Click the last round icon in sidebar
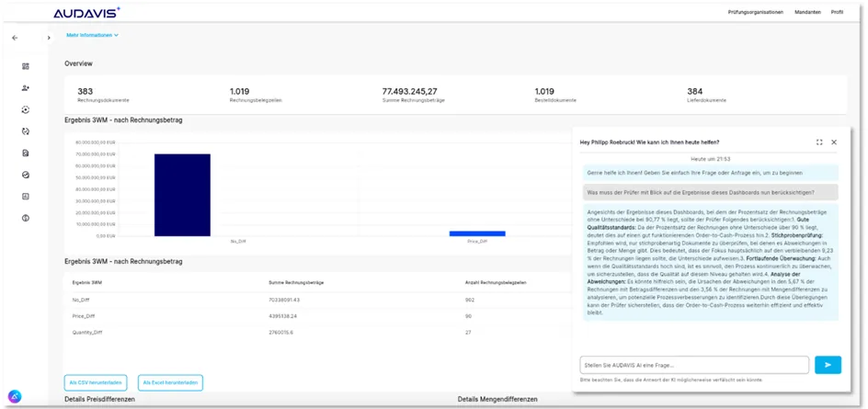Screen dimensions: 868x409 pos(26,218)
